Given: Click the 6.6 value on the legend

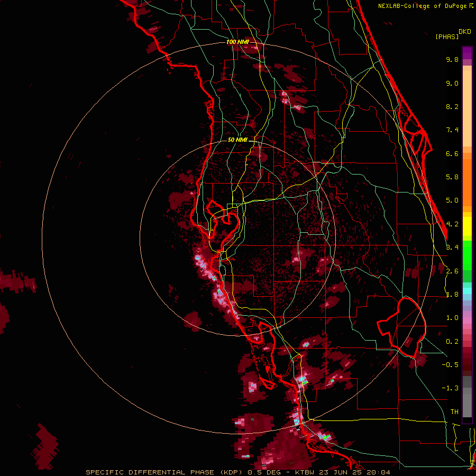Looking at the screenshot, I should coord(452,153).
